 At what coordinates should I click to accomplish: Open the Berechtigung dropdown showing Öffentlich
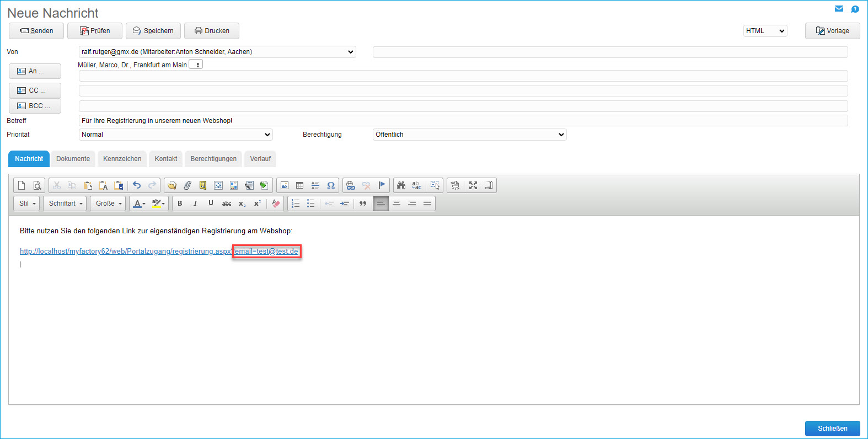pos(469,135)
